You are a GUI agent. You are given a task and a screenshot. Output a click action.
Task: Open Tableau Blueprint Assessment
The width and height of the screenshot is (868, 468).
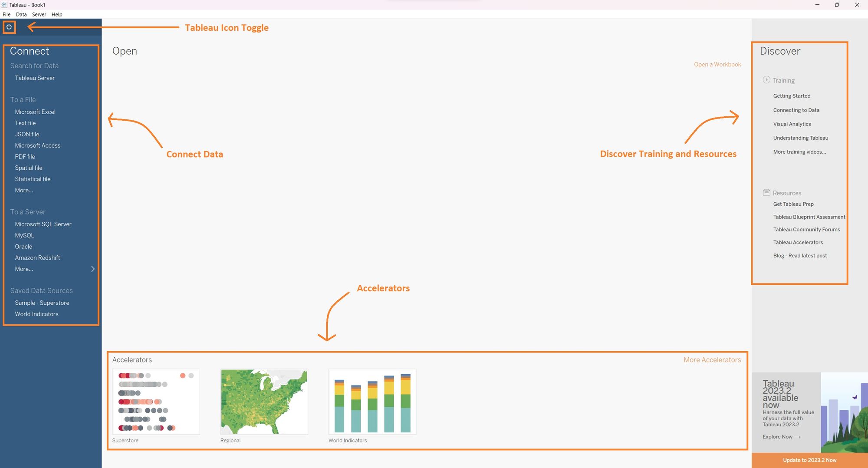809,217
